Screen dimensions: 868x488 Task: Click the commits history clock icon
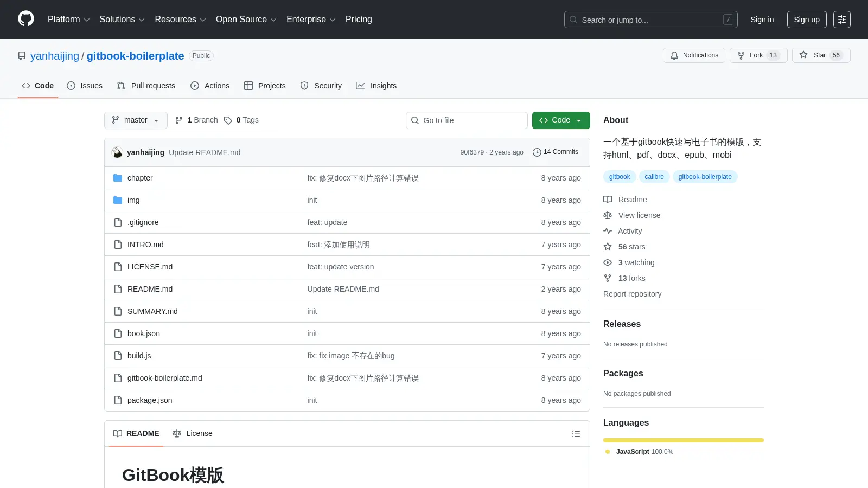pos(537,152)
